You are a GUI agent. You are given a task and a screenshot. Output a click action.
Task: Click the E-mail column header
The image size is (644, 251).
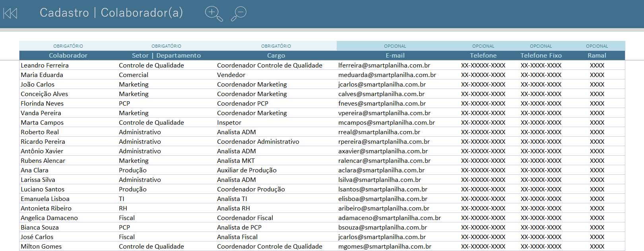point(395,56)
